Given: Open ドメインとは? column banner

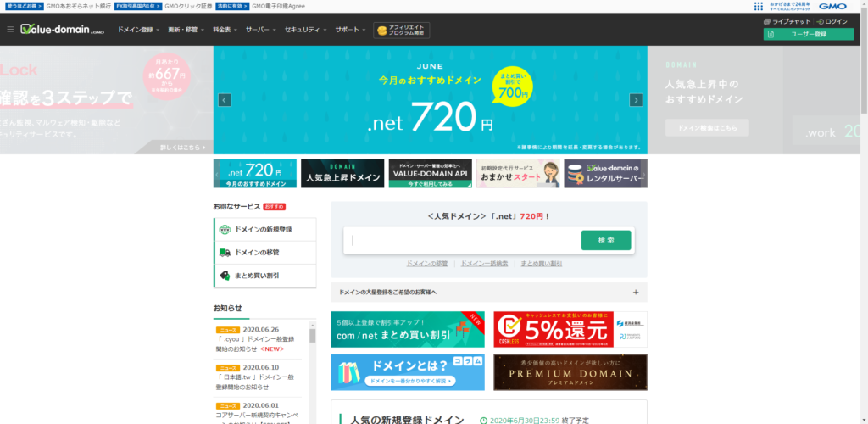Looking at the screenshot, I should pos(408,372).
